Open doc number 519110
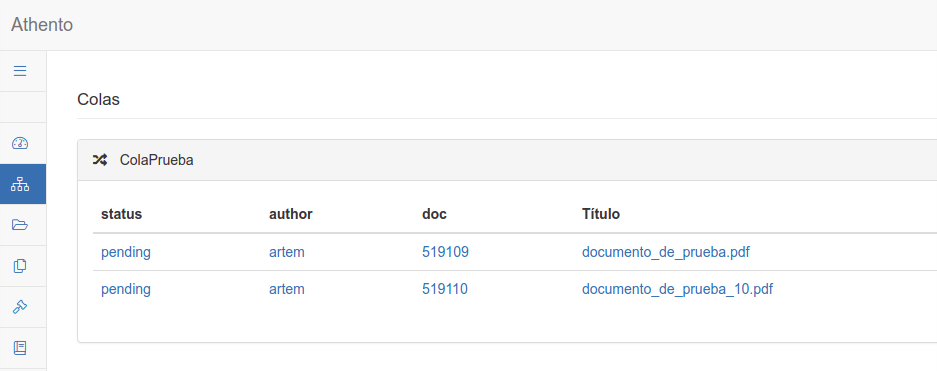 pyautogui.click(x=445, y=289)
